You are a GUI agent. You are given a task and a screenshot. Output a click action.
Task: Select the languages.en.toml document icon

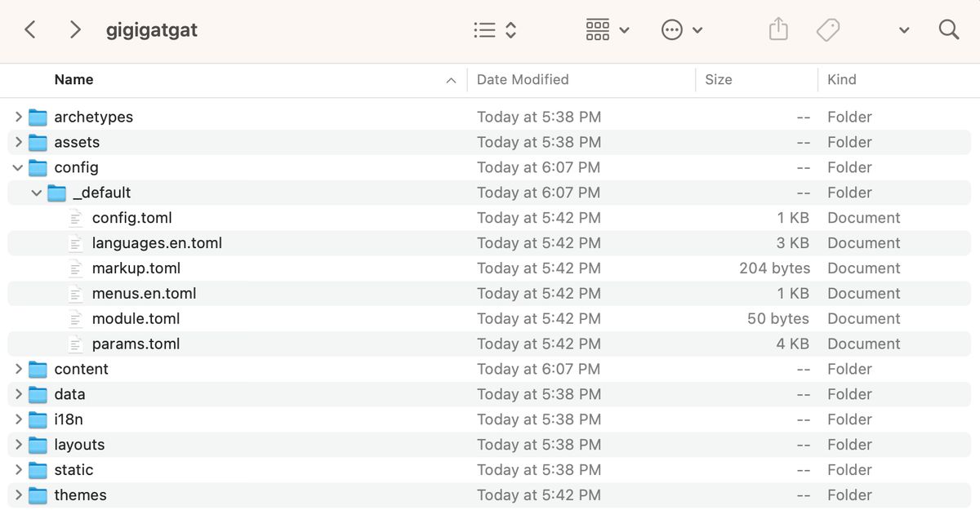pyautogui.click(x=76, y=243)
